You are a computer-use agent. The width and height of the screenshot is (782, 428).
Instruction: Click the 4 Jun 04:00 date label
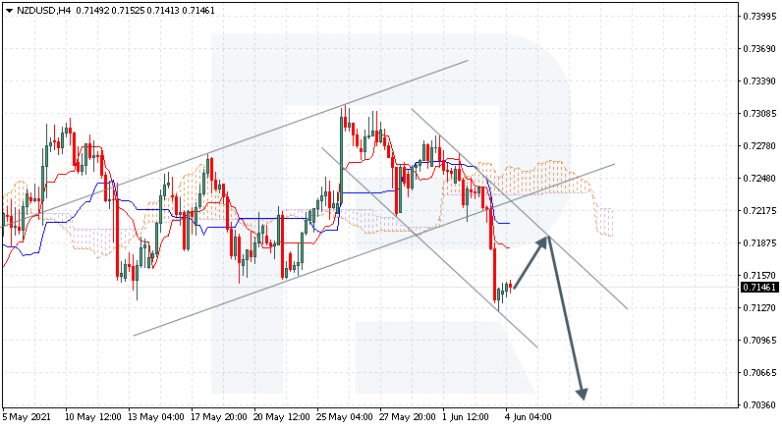[528, 417]
